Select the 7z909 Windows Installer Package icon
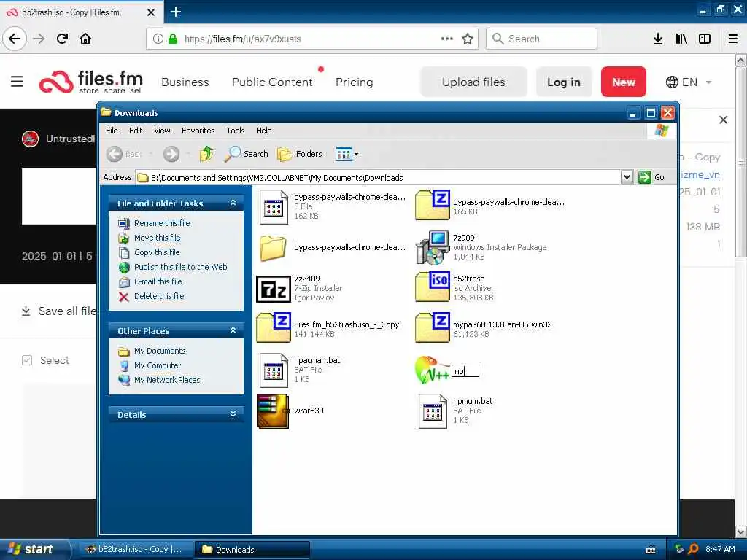Image resolution: width=747 pixels, height=560 pixels. (x=432, y=248)
